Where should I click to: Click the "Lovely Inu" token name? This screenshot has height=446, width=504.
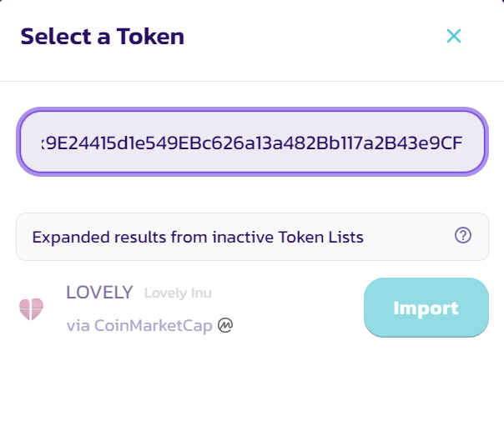click(178, 293)
